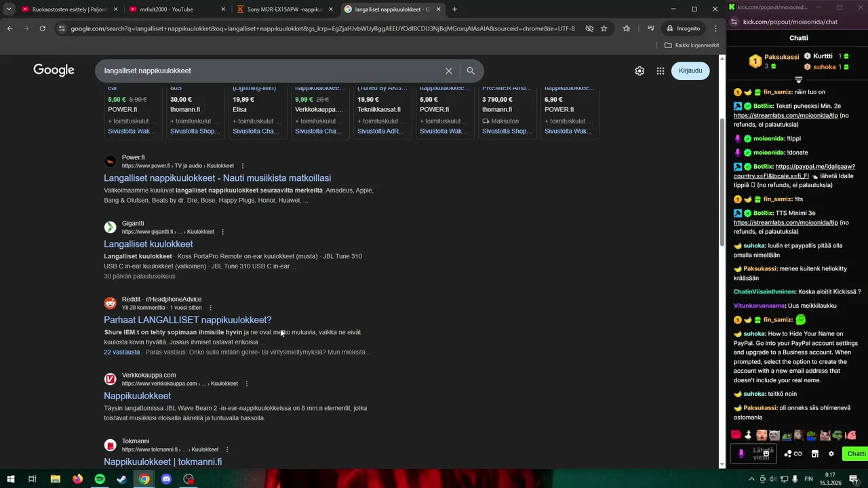Click the Google search text field
Screen dimensions: 868x488
tap(271, 70)
